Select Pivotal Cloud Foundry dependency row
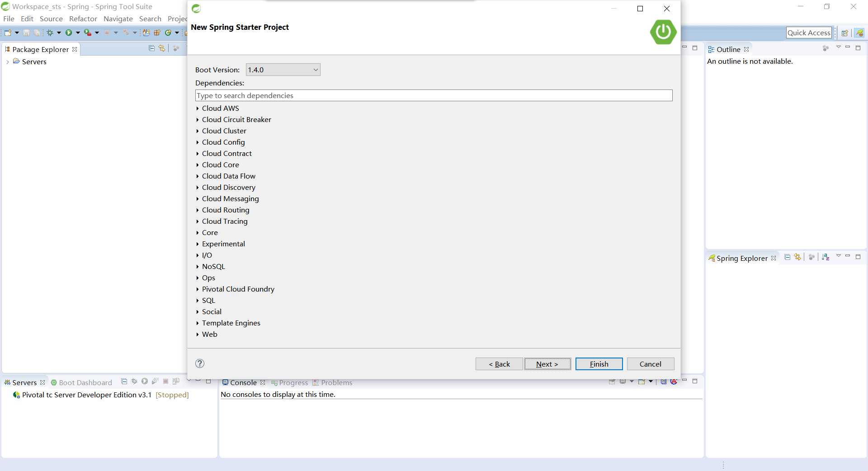868x471 pixels. pos(238,289)
